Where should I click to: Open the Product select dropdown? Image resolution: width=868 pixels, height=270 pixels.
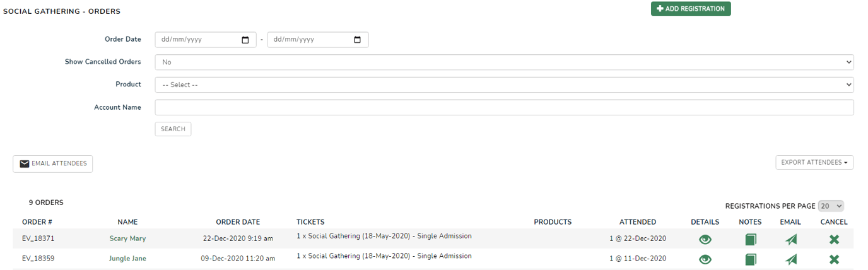[x=503, y=85]
